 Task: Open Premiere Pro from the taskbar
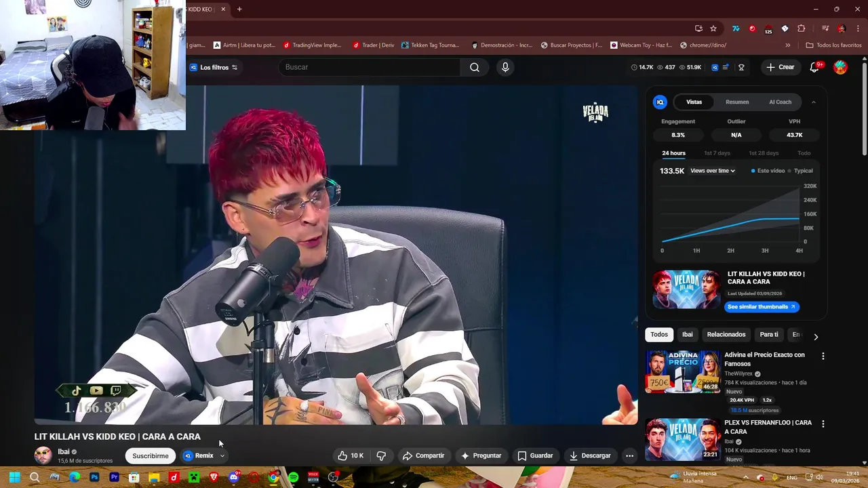click(114, 477)
